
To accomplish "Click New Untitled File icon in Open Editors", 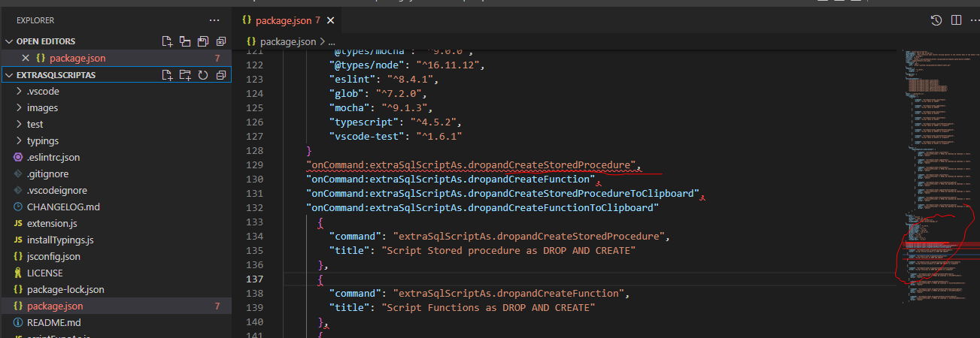I will [168, 41].
